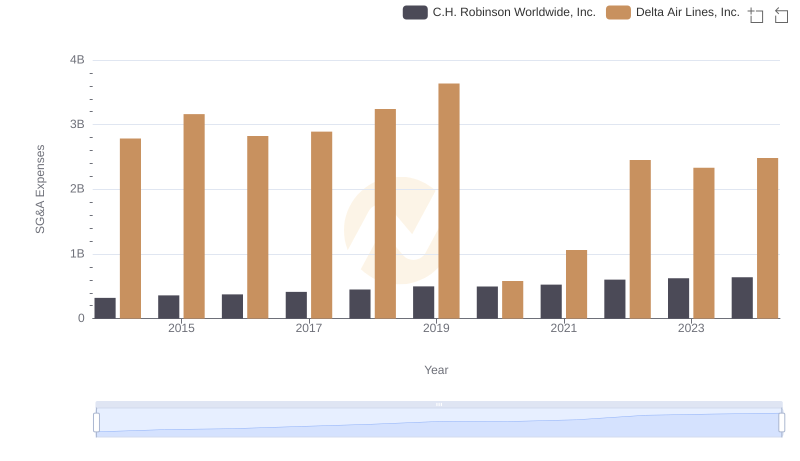
Task: Click the dark C.H. Robinson legend swatch
Action: [415, 12]
